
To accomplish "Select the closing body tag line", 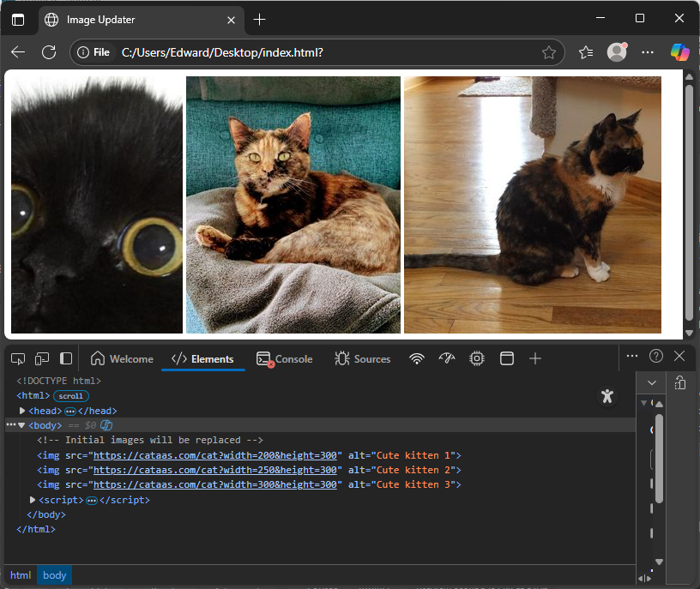I will coord(46,514).
